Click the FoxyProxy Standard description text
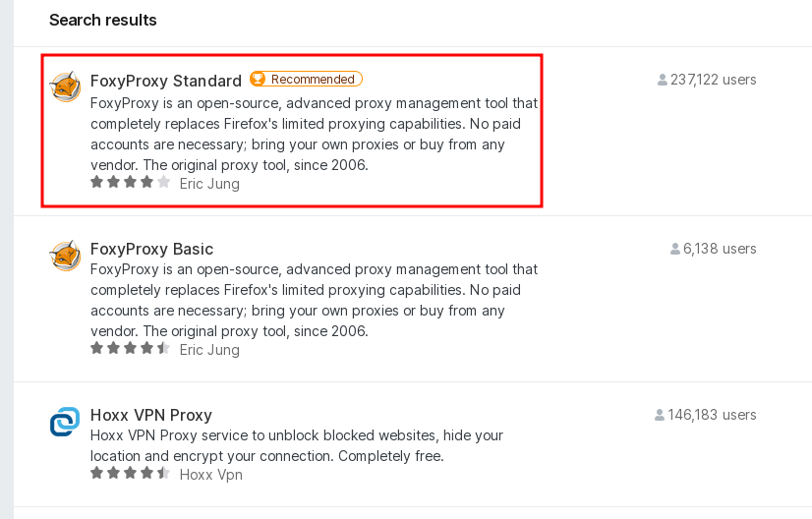 pos(313,134)
